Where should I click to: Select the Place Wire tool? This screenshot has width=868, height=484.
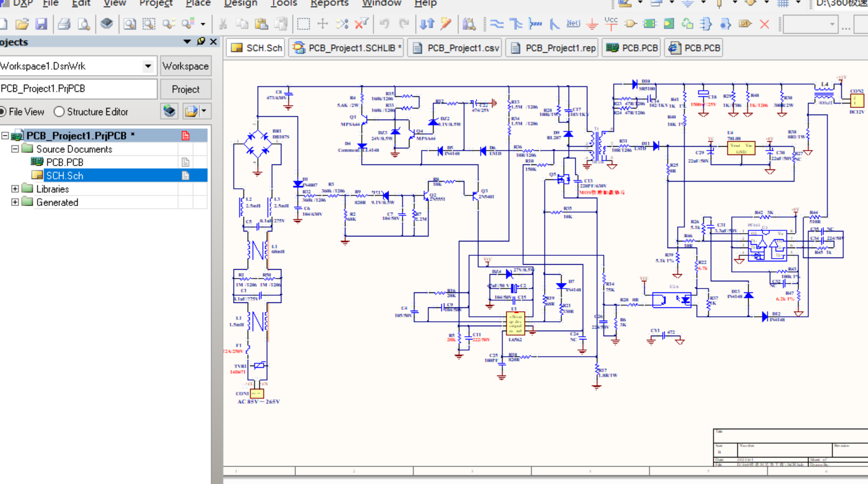(x=497, y=24)
